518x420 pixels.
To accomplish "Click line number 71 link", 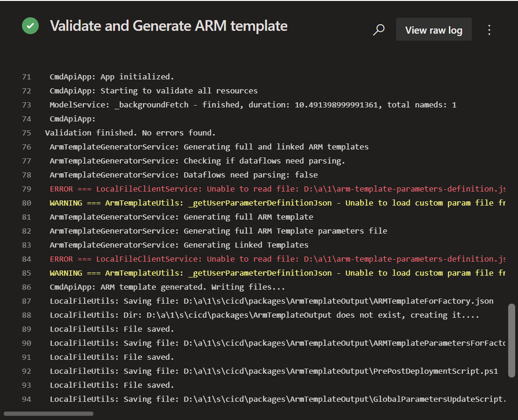I will coord(26,77).
